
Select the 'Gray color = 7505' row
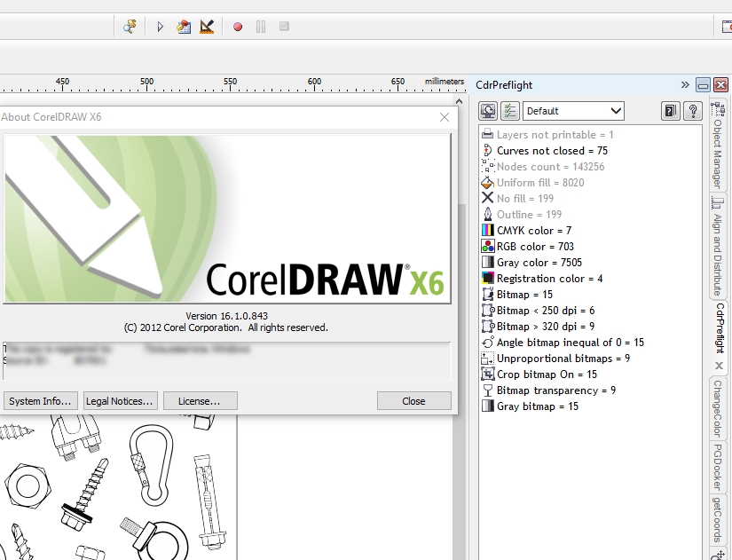[590, 262]
